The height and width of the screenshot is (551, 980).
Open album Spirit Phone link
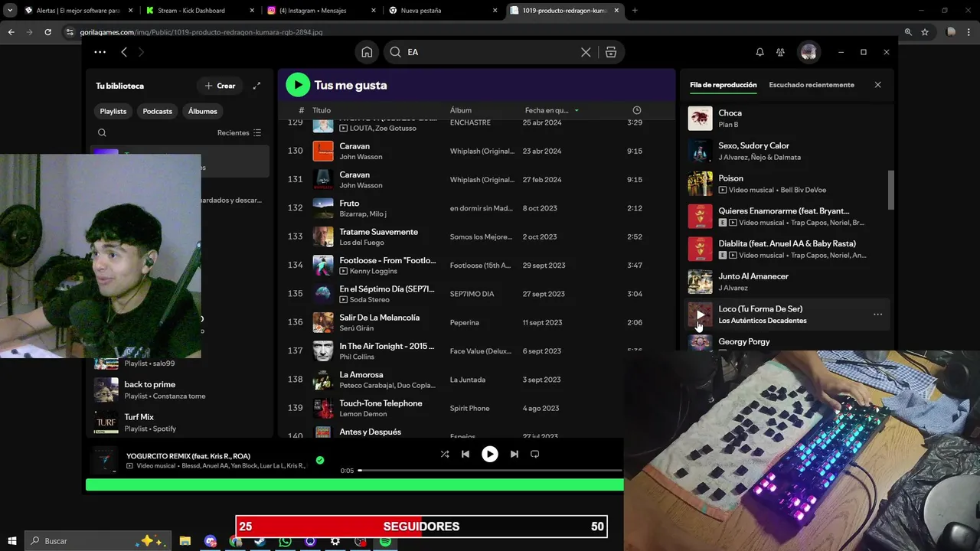(x=469, y=409)
